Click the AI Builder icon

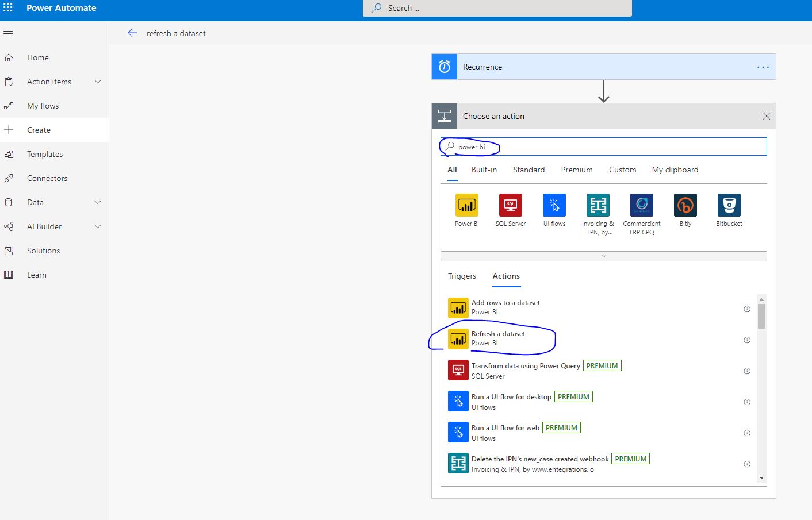9,226
